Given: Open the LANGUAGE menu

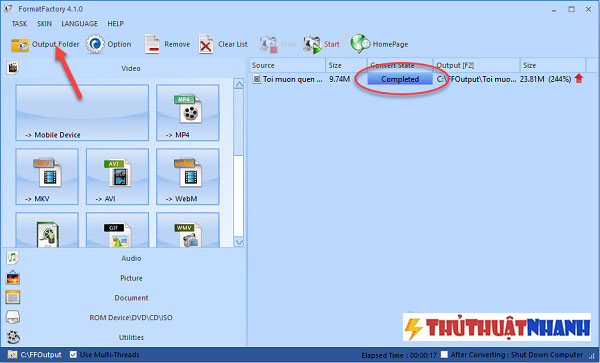Looking at the screenshot, I should pyautogui.click(x=79, y=24).
